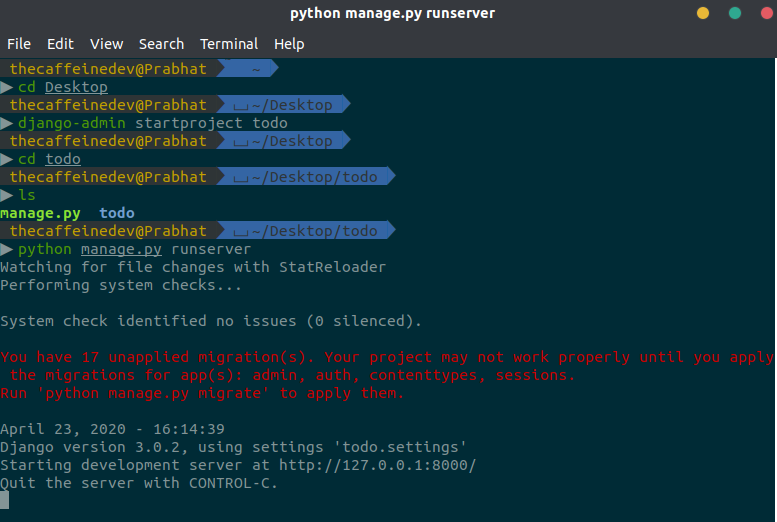The image size is (777, 522).
Task: Maximize the terminal with the green button
Action: click(x=734, y=13)
